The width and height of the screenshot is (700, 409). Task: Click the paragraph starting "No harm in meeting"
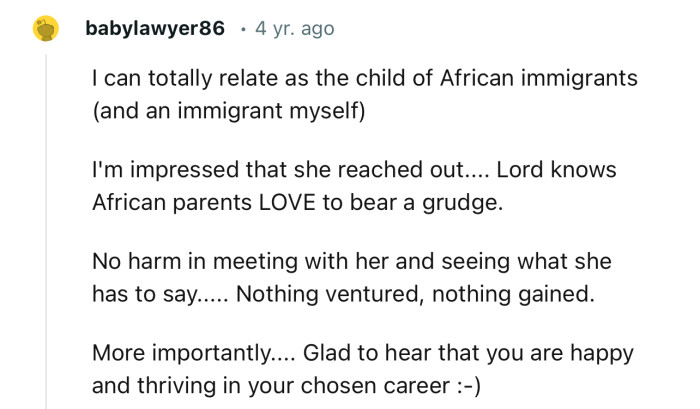pyautogui.click(x=352, y=277)
